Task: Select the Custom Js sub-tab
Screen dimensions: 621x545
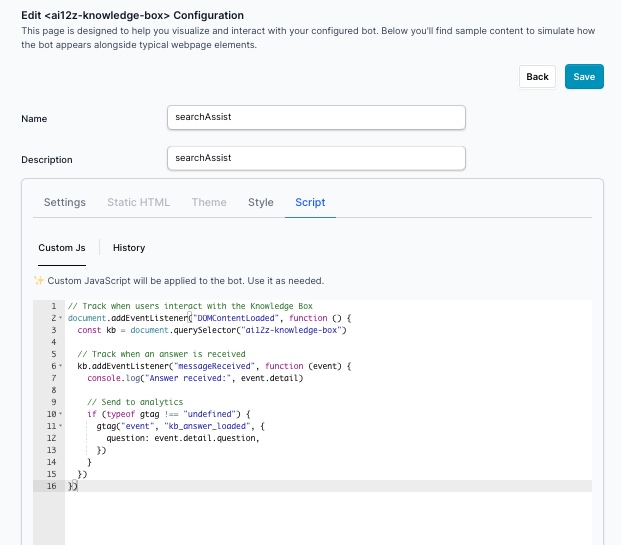Action: pyautogui.click(x=62, y=248)
